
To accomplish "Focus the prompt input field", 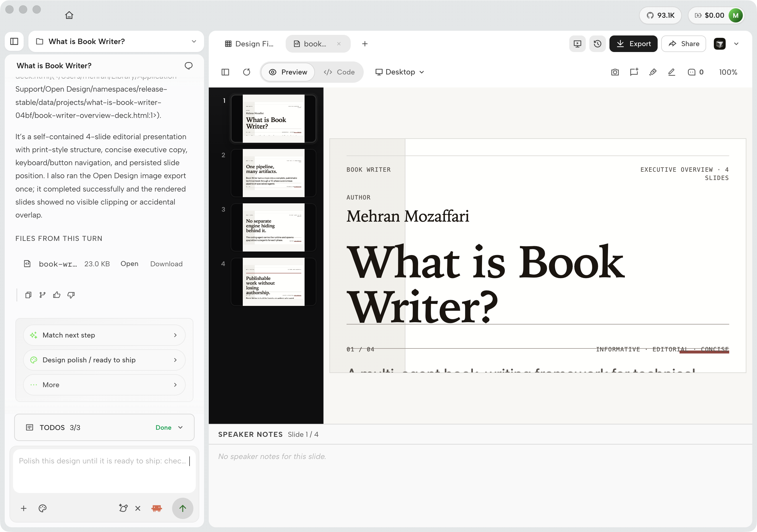I will 104,471.
